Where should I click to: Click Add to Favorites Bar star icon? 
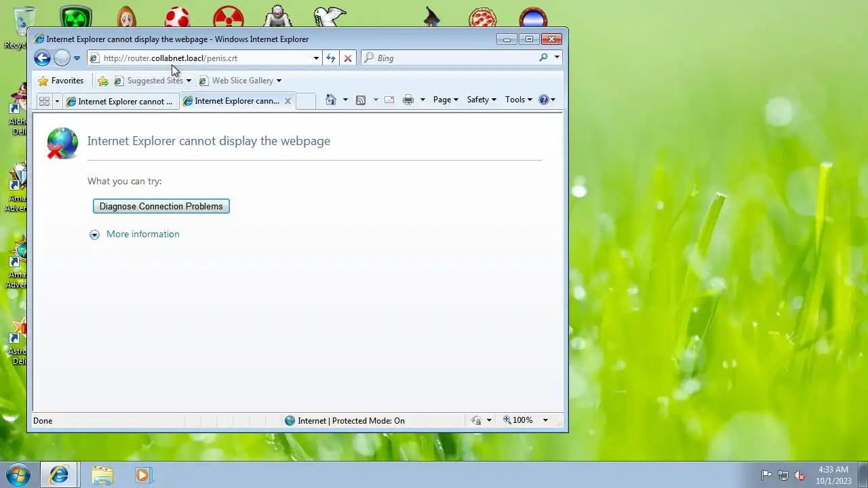pyautogui.click(x=103, y=81)
